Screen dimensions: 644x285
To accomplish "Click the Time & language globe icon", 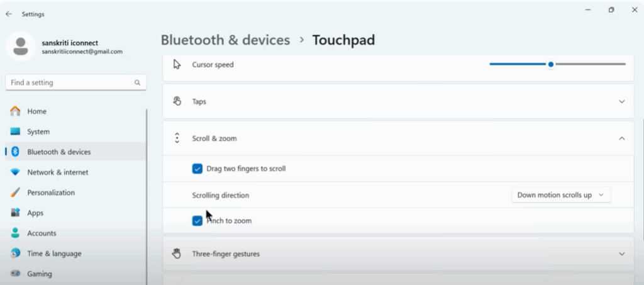I will click(16, 254).
